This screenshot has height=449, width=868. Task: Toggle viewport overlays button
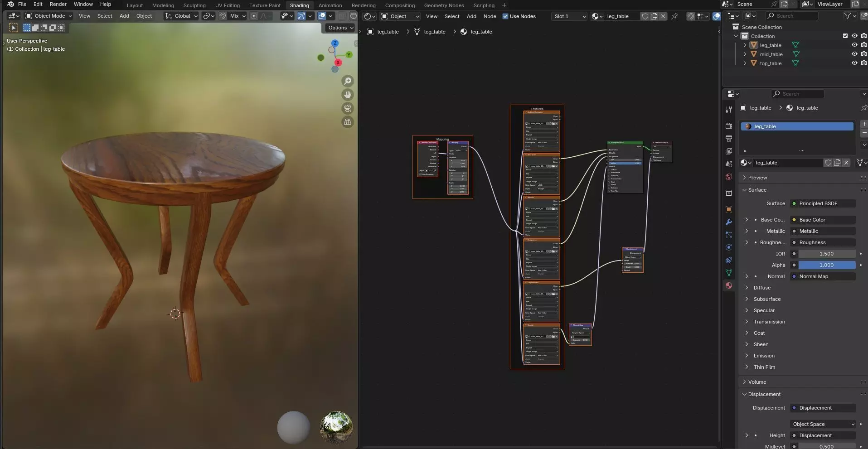[x=322, y=16]
